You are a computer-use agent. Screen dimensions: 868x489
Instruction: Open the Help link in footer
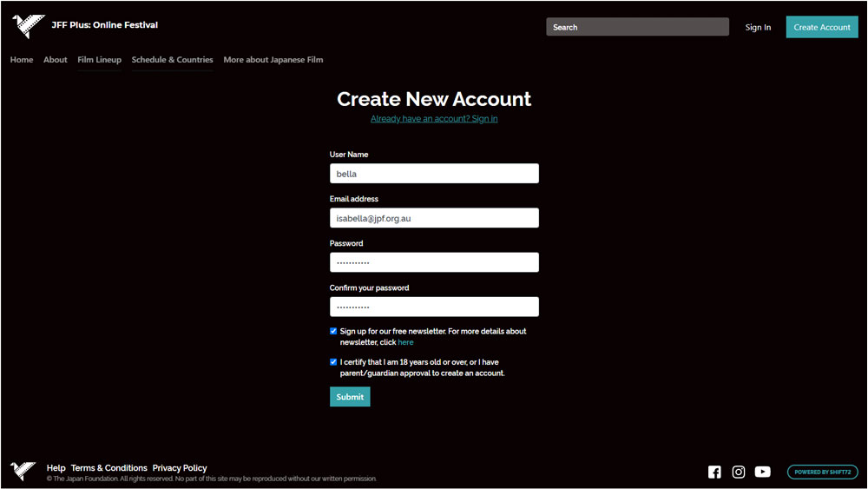coord(56,468)
